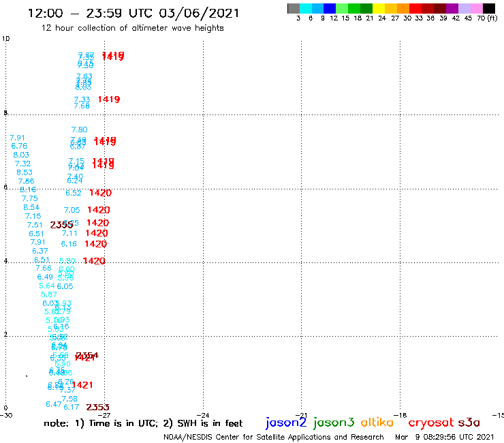The image size is (504, 443).
Task: Click the -30 longitude axis label
Action: click(x=6, y=415)
